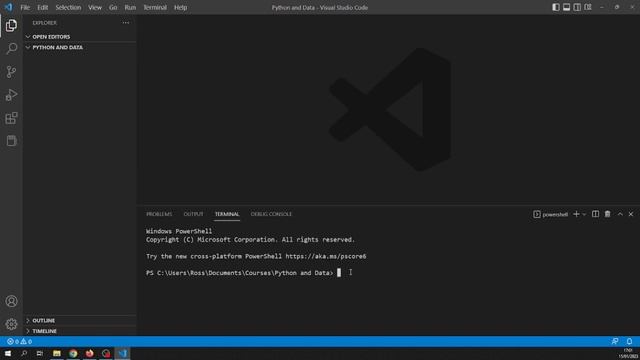Image resolution: width=640 pixels, height=360 pixels.
Task: Toggle primary side bar layout icon
Action: tap(556, 7)
